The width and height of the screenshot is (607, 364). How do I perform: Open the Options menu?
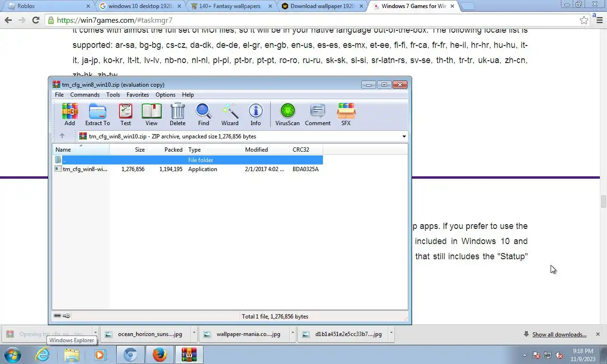(166, 95)
